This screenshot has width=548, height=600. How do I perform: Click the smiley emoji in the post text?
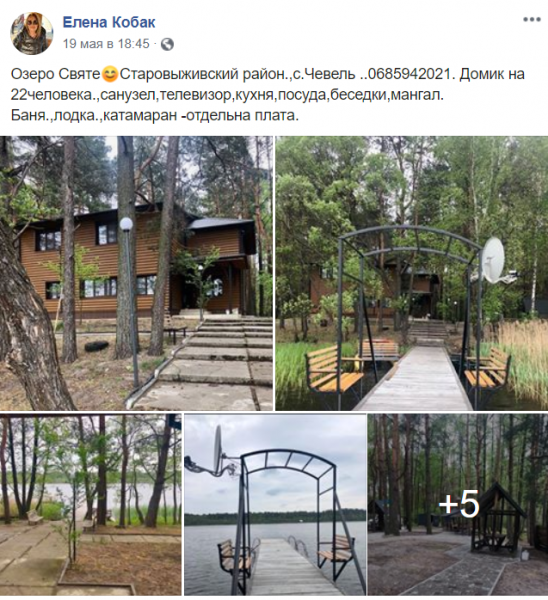click(x=110, y=74)
